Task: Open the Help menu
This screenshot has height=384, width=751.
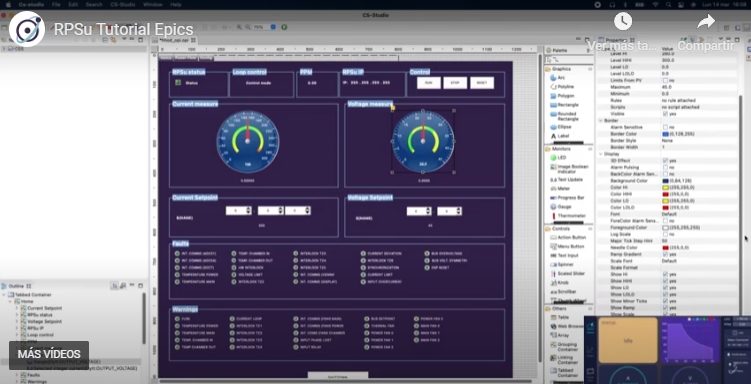Action: [176, 4]
